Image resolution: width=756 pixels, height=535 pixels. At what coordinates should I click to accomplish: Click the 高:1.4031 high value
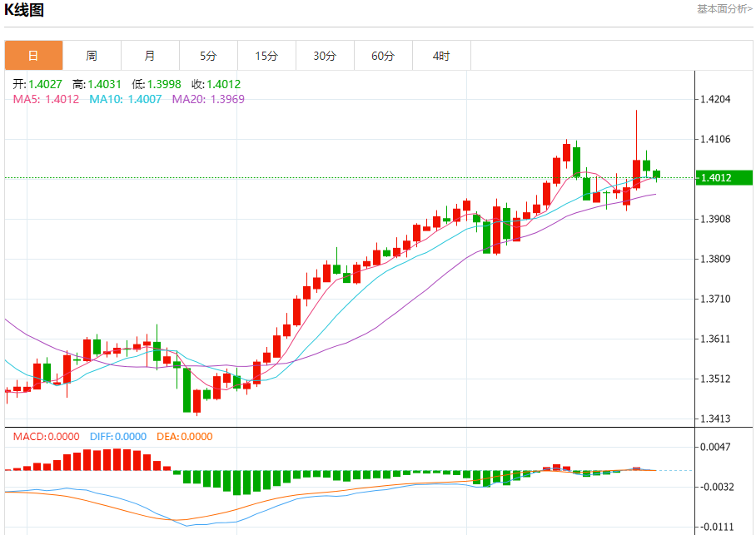click(97, 84)
